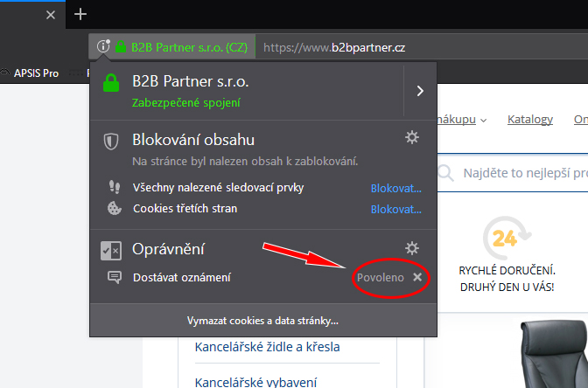Click the URL field showing b2bpartner.cz

(422, 47)
